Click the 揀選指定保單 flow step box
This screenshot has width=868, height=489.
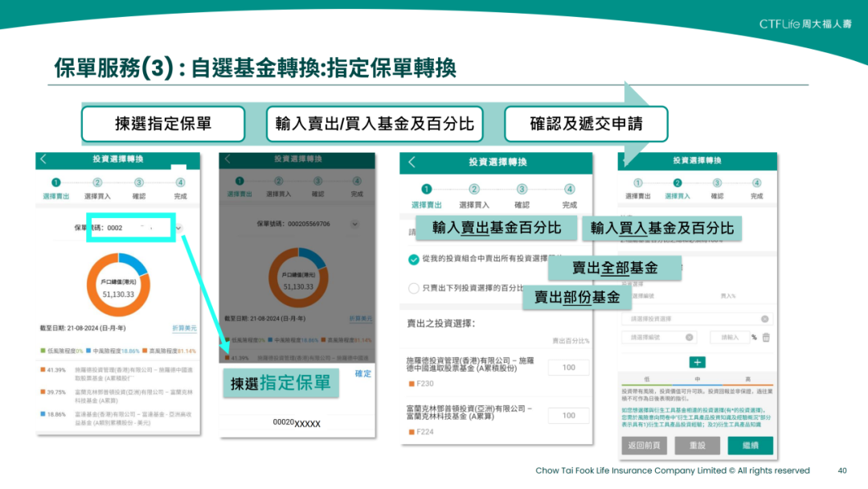163,124
